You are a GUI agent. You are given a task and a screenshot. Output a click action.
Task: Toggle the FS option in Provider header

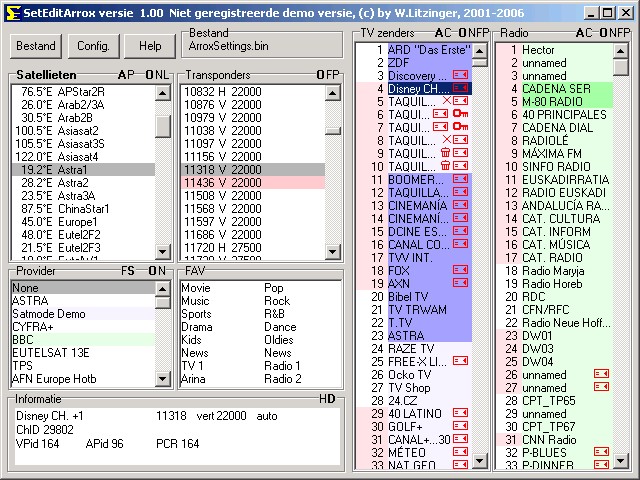128,270
